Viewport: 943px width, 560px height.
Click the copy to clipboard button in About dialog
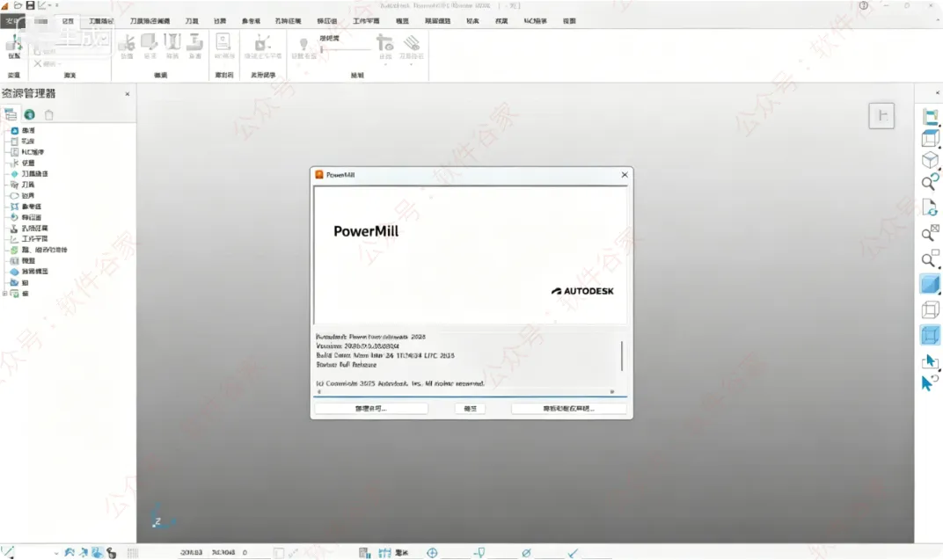tap(568, 409)
